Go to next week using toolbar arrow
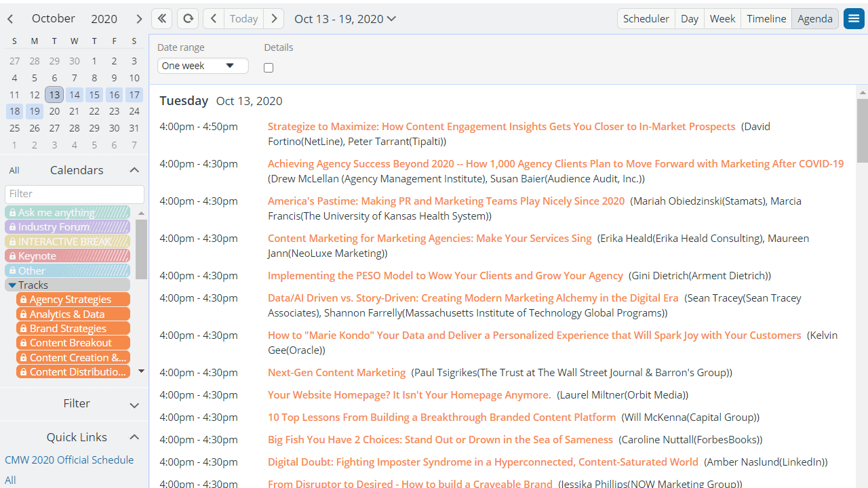The height and width of the screenshot is (488, 868). [x=274, y=18]
